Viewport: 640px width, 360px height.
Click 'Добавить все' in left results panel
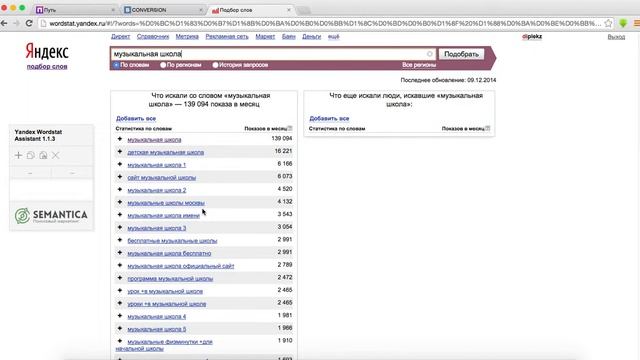click(x=136, y=118)
